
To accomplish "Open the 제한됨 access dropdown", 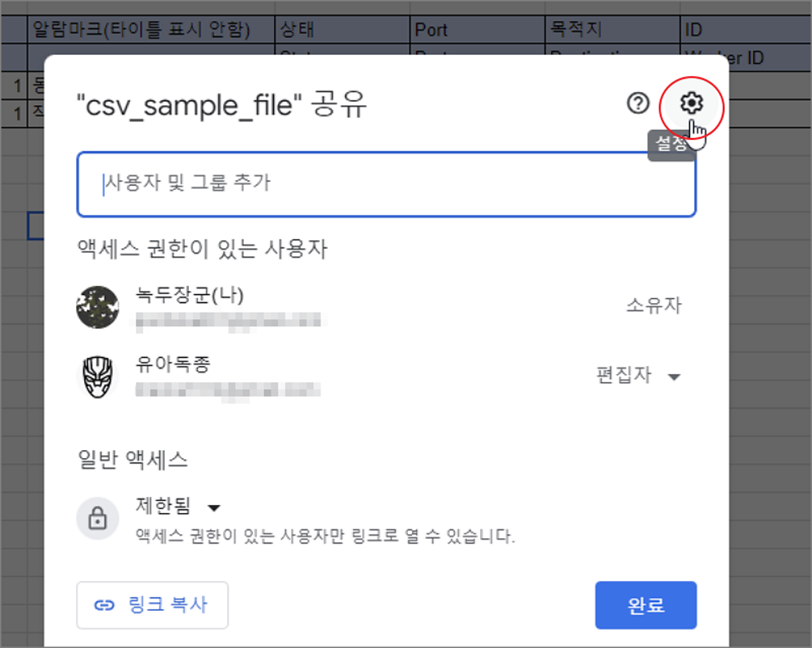I will [178, 506].
